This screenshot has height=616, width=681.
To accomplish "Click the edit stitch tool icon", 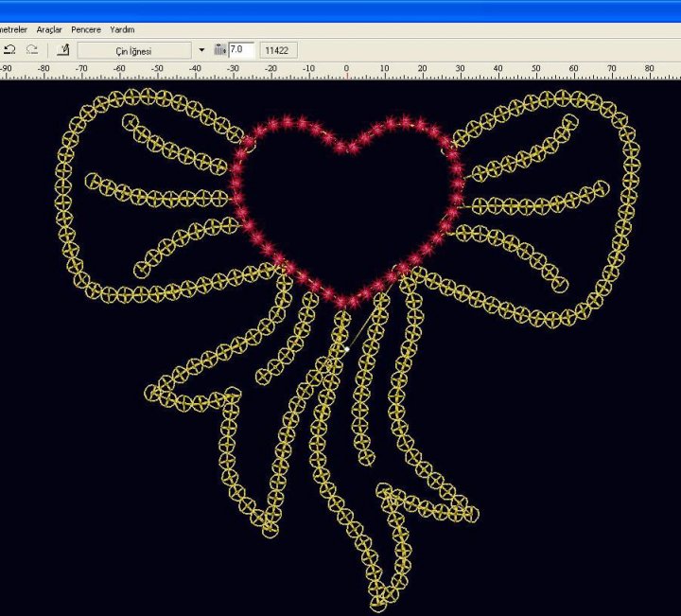I will [63, 50].
